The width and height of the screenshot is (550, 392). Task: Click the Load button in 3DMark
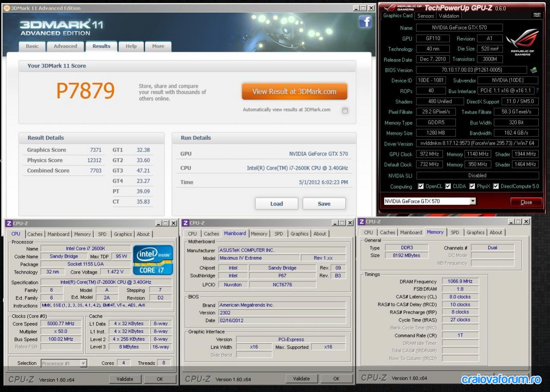(277, 204)
